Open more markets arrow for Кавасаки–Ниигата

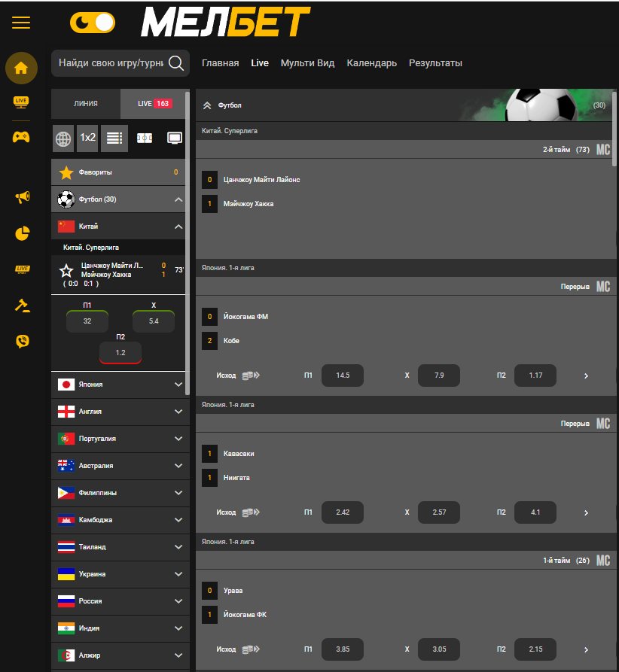(x=587, y=512)
